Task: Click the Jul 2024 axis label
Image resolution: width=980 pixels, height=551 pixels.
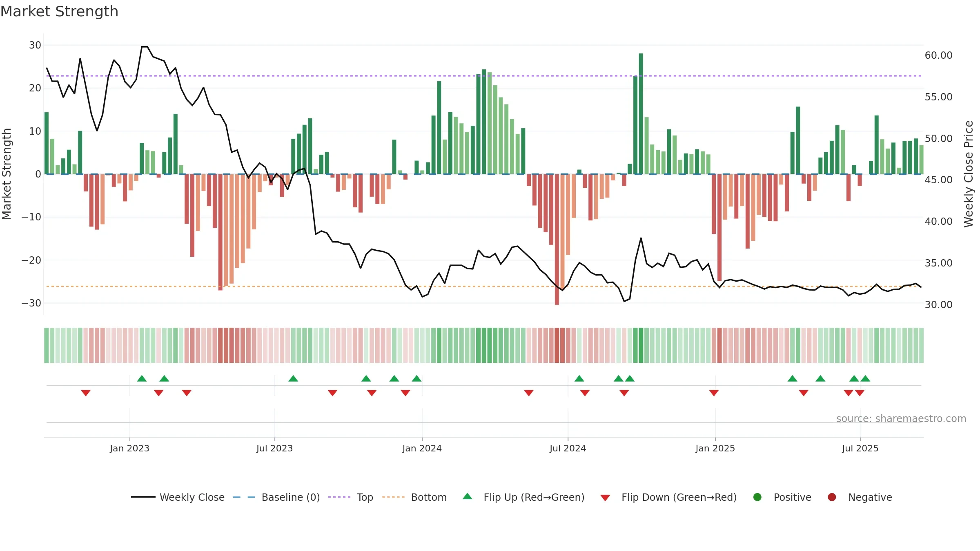Action: (x=568, y=448)
